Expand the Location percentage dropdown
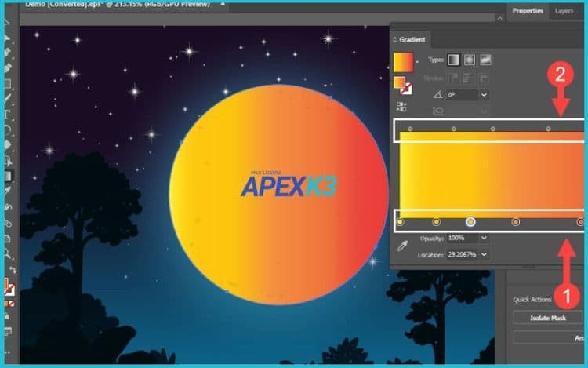The width and height of the screenshot is (588, 368). pos(483,255)
